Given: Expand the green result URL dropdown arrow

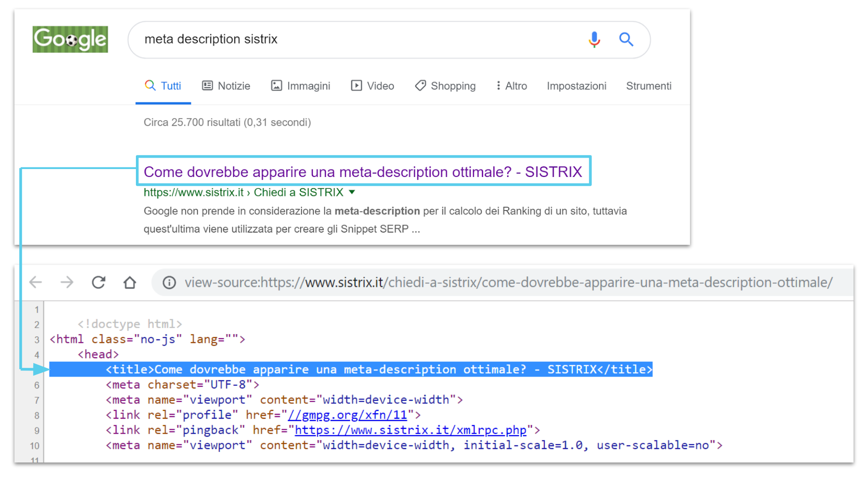Looking at the screenshot, I should 352,192.
